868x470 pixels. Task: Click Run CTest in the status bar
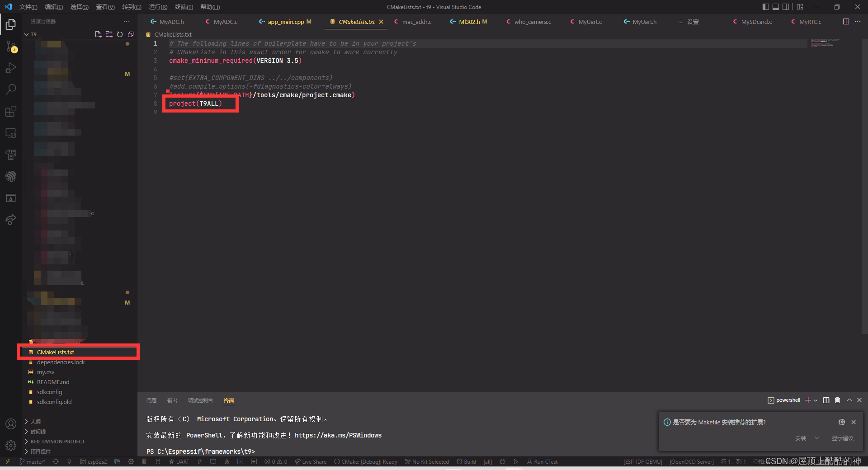(x=542, y=461)
